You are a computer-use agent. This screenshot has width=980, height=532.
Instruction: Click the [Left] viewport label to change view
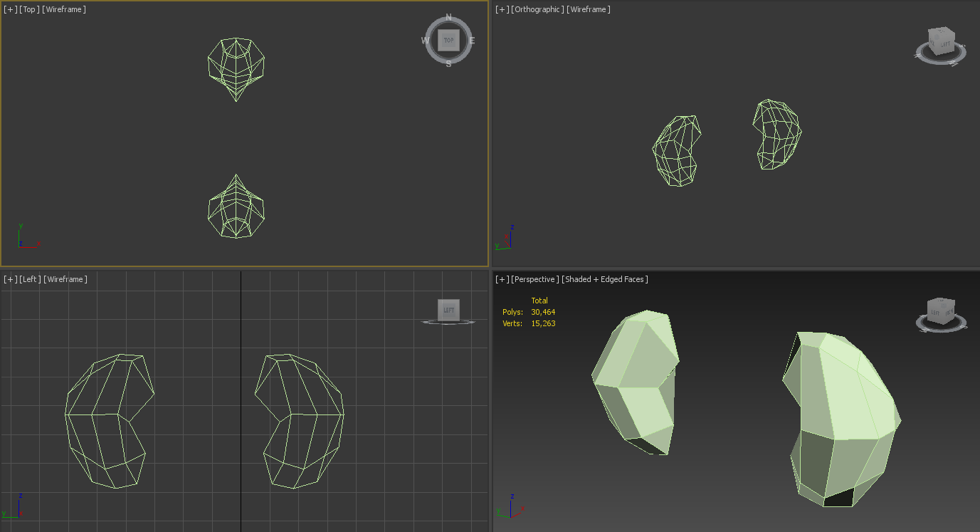pos(28,278)
